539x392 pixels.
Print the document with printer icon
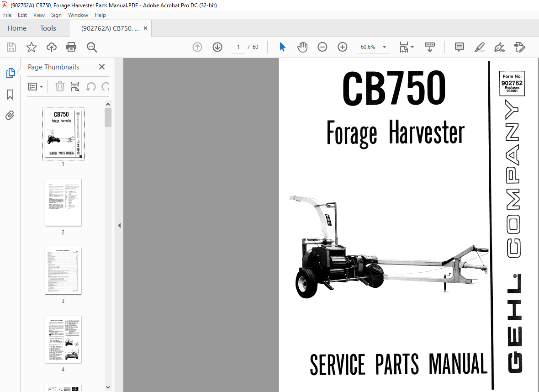pos(71,47)
